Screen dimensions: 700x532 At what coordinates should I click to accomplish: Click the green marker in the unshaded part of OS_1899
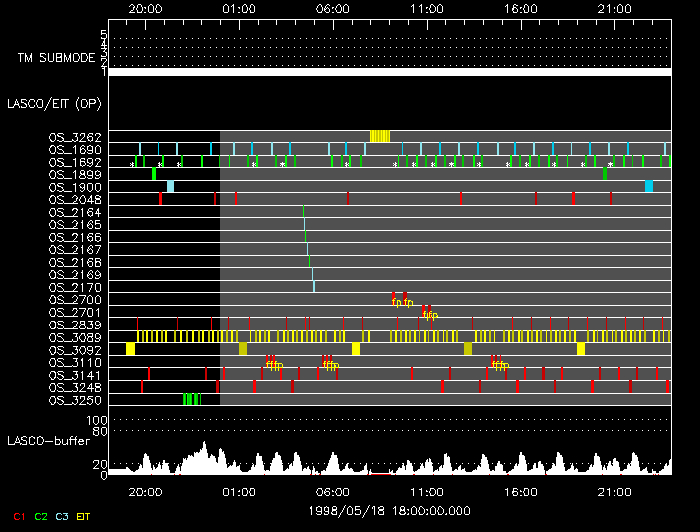click(154, 174)
